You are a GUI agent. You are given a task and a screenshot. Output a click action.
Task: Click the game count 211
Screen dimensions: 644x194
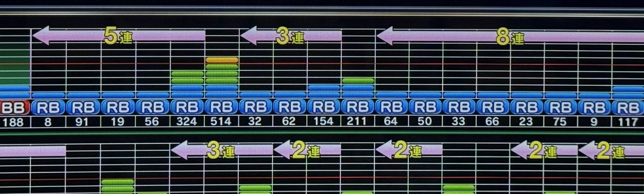358,122
